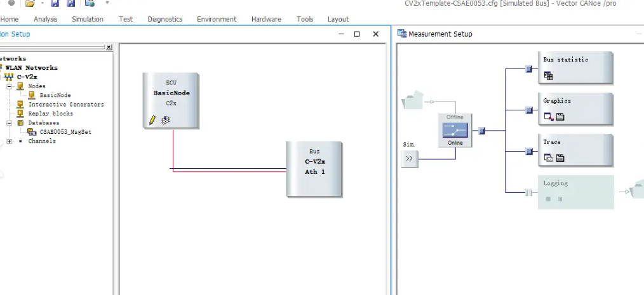
Task: Click the pause icon in Logging block
Action: tap(560, 199)
